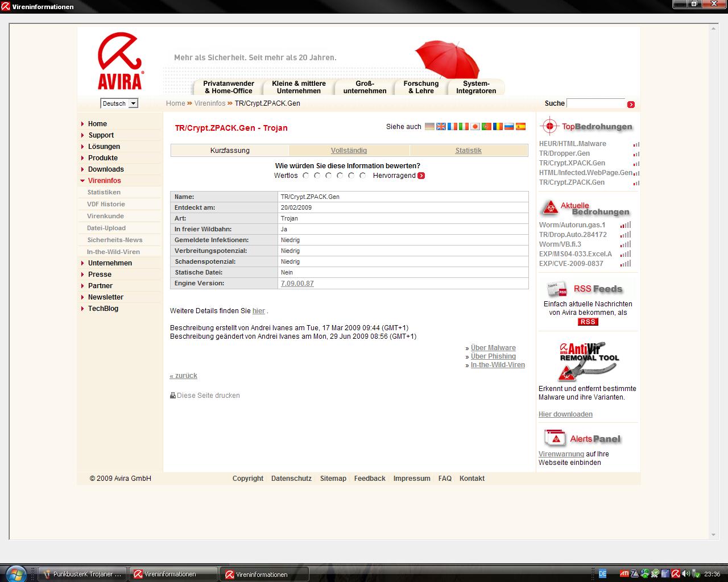This screenshot has width=728, height=582.
Task: Switch to the Statistik tab
Action: 468,151
